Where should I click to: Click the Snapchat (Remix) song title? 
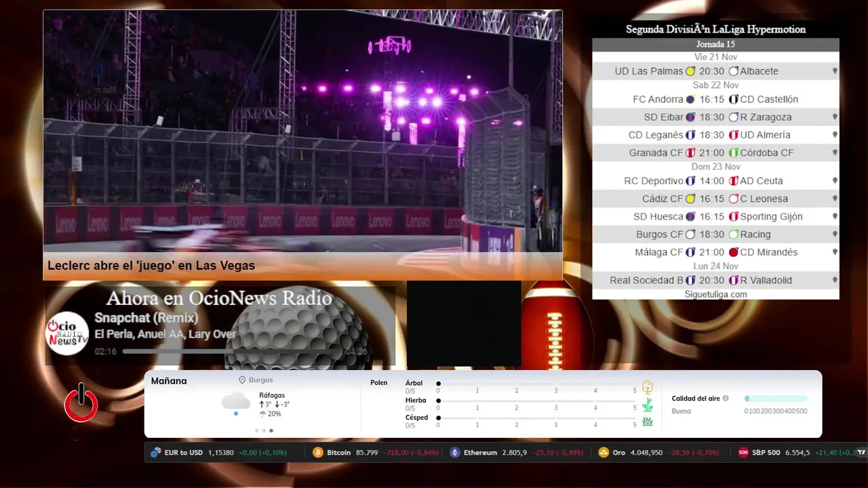pyautogui.click(x=146, y=318)
